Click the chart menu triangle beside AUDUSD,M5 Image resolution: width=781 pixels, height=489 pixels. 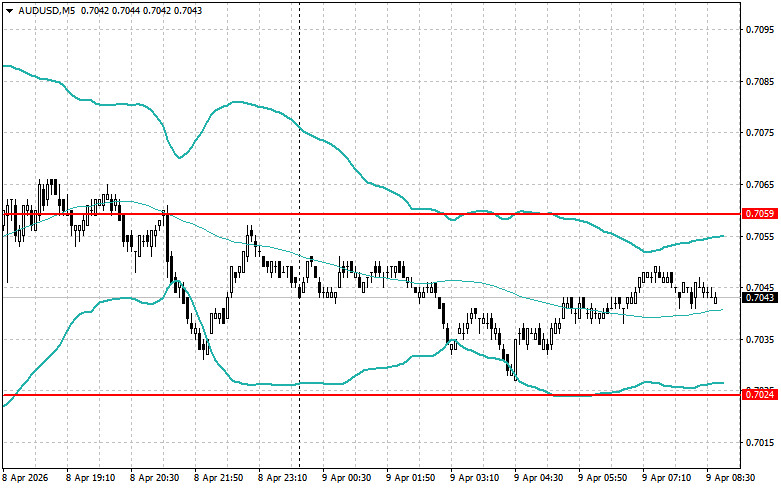pos(9,10)
